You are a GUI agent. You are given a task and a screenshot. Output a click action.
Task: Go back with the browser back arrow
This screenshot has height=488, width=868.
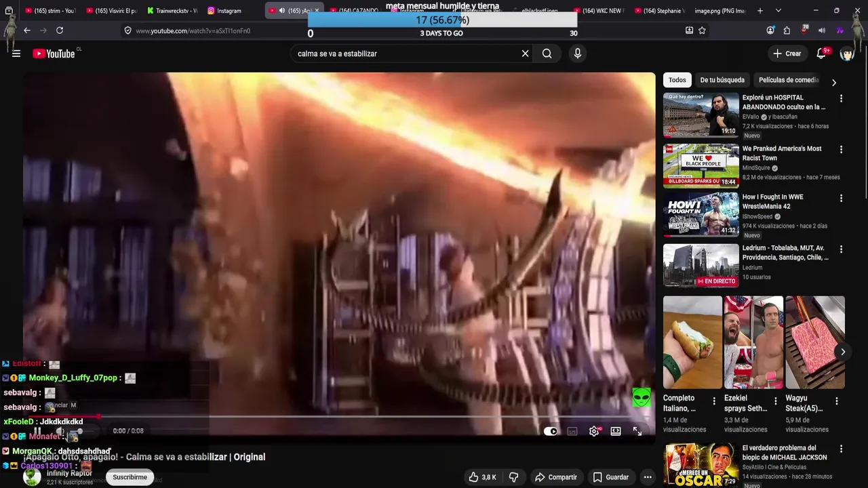click(x=27, y=30)
